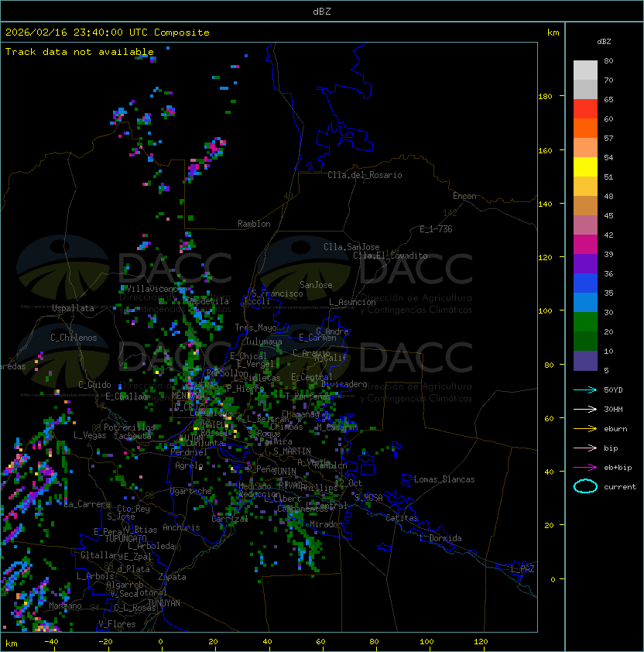This screenshot has width=644, height=652.
Task: Click the dBZ title at the top
Action: (322, 11)
